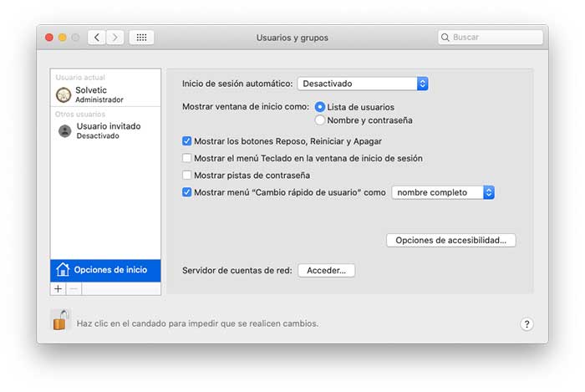Screen dimensions: 585x392
Task: Show all preferences grid icon
Action: [141, 38]
